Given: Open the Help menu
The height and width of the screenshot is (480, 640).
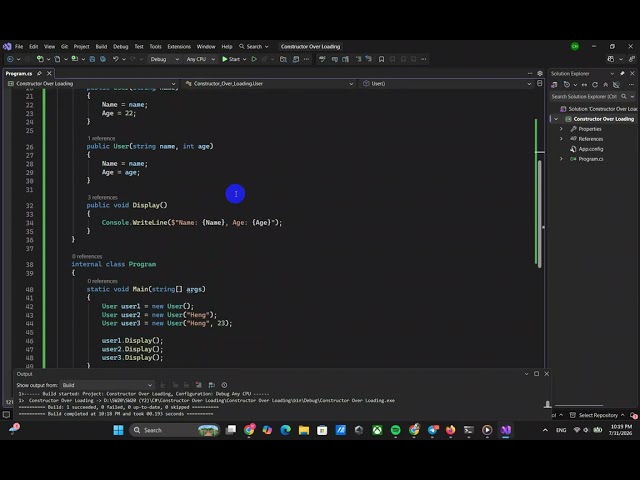Looking at the screenshot, I should [x=227, y=47].
